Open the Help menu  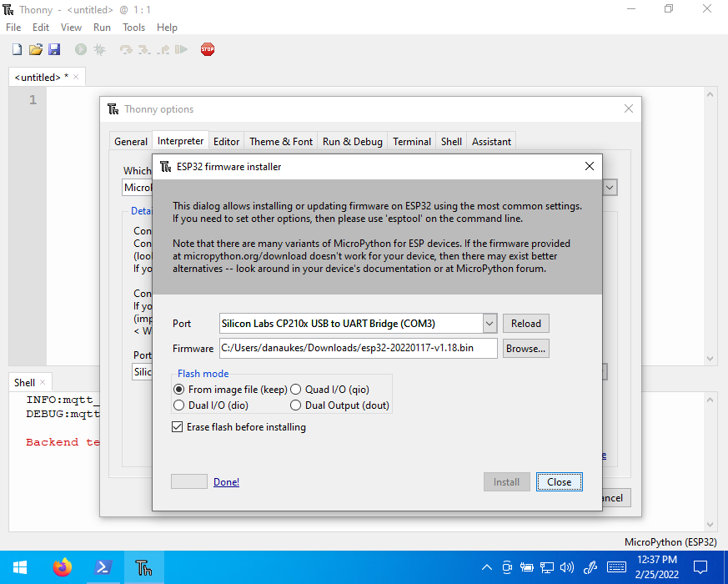(167, 28)
